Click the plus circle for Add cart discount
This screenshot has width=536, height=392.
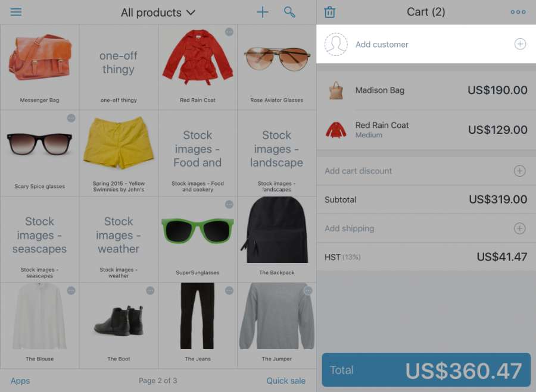(519, 171)
